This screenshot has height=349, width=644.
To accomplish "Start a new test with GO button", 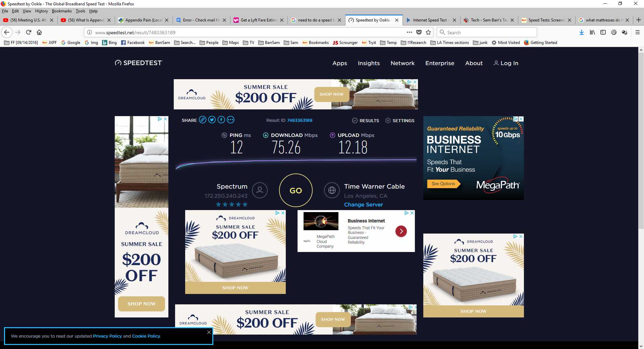I will pyautogui.click(x=296, y=190).
